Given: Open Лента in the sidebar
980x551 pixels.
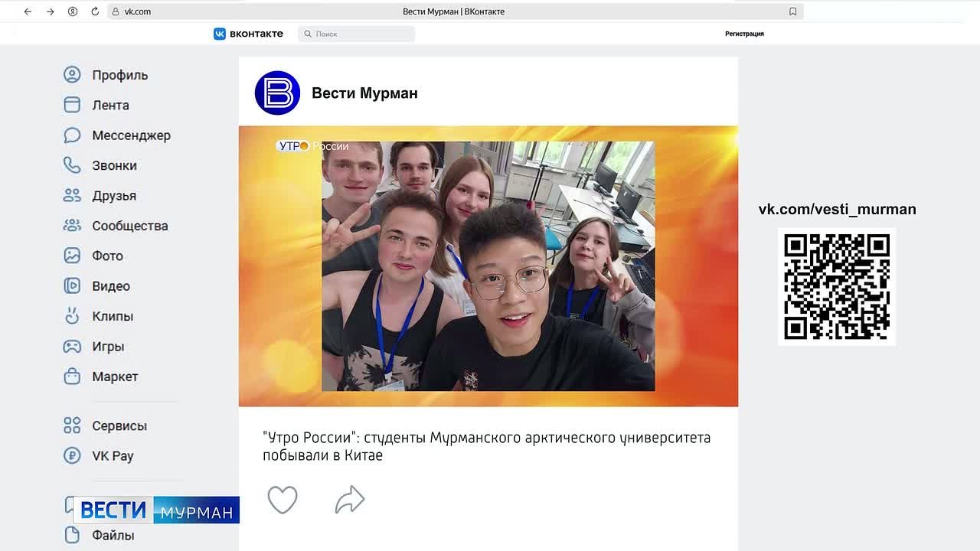Looking at the screenshot, I should (x=111, y=105).
